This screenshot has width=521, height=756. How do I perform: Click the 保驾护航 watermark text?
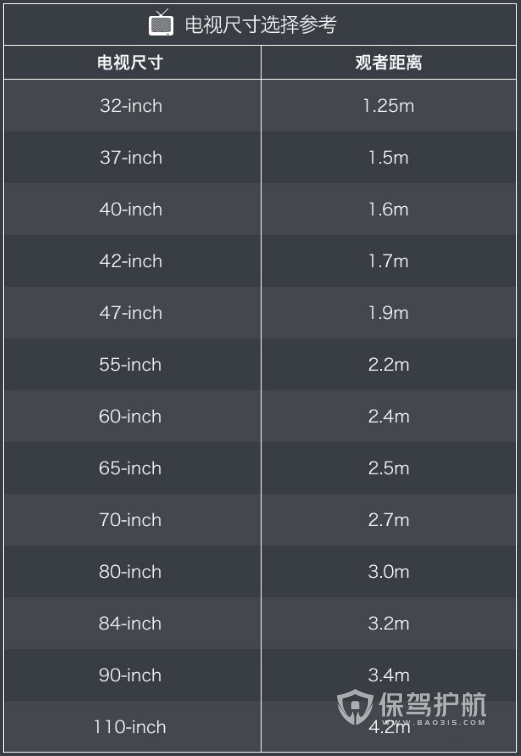tap(432, 705)
